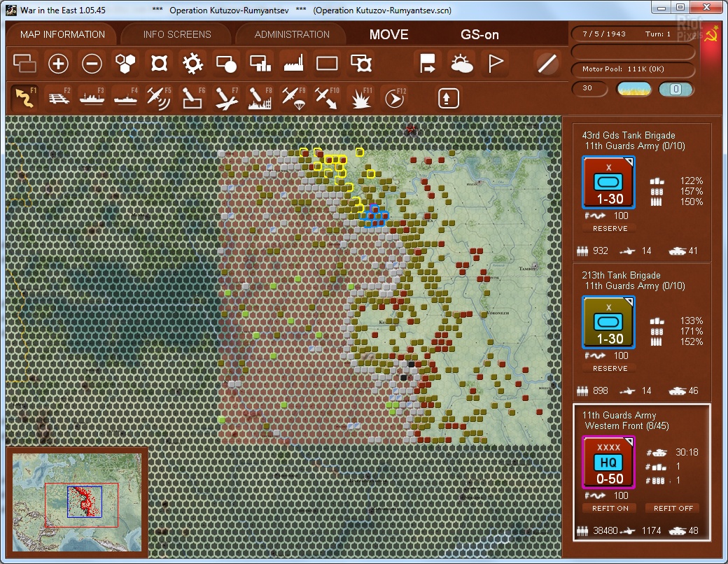This screenshot has height=564, width=728.
Task: Select the F3 naval transport ship icon
Action: tap(92, 97)
